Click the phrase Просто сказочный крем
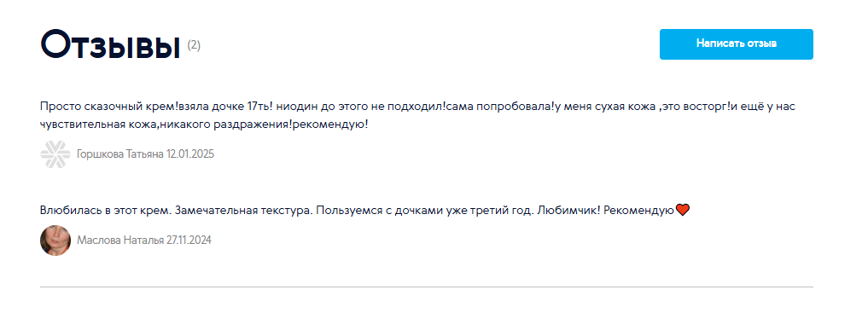 (x=107, y=106)
